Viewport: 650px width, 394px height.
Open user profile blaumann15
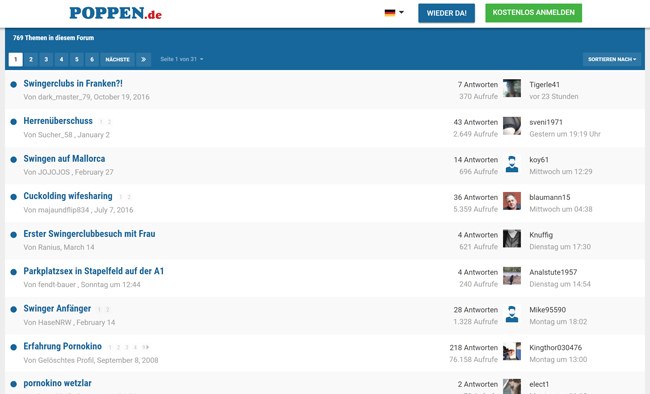click(x=550, y=197)
